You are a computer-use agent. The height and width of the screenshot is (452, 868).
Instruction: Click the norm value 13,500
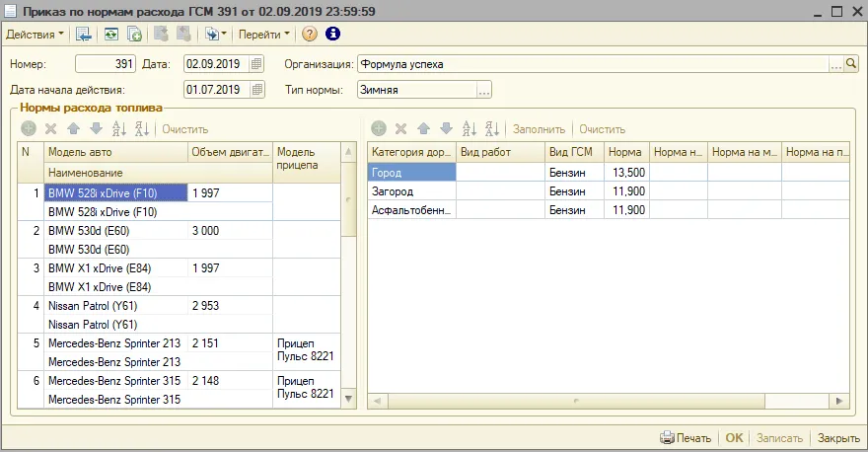pyautogui.click(x=626, y=173)
